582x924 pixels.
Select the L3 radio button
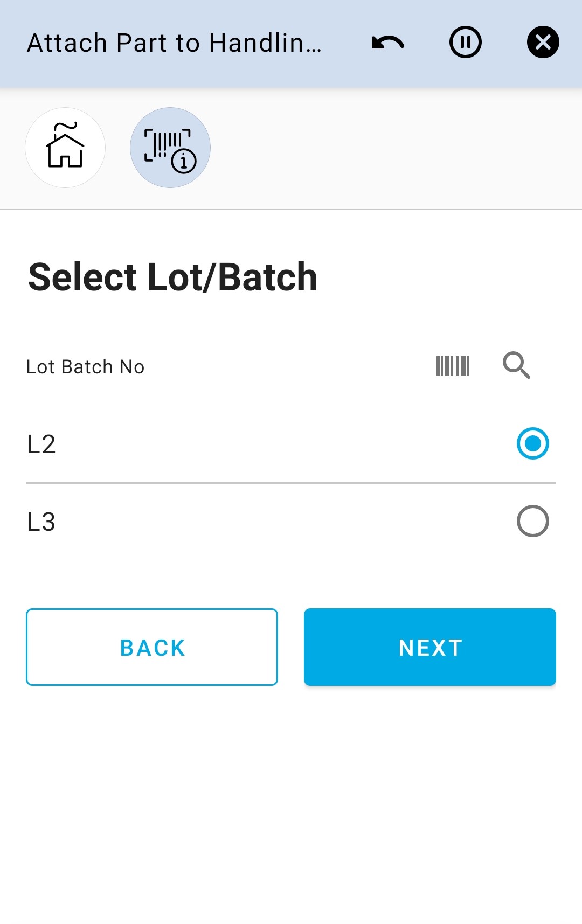(532, 521)
